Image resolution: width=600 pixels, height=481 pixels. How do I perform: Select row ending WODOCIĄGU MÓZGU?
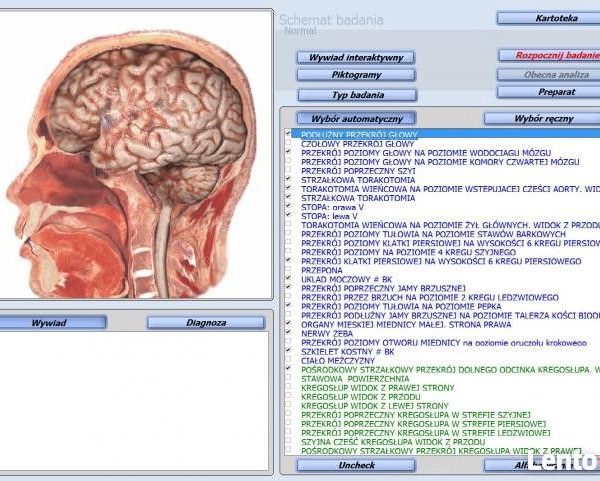click(x=426, y=153)
